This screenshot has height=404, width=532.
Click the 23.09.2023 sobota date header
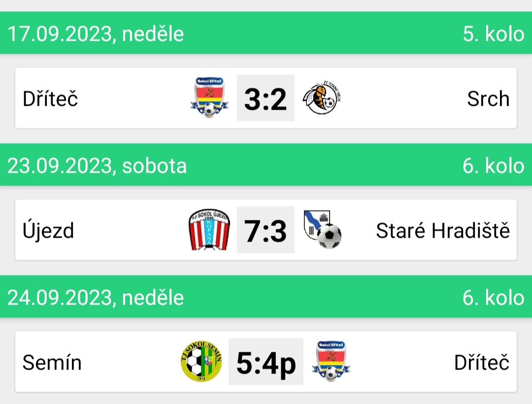[x=97, y=166]
